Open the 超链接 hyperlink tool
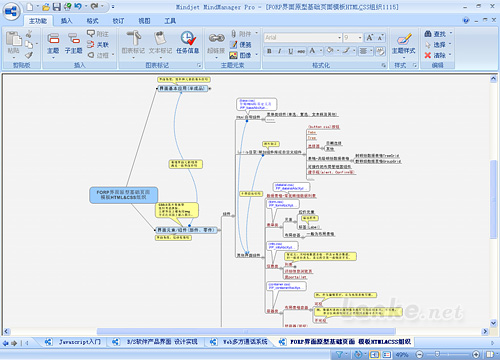 (216, 43)
